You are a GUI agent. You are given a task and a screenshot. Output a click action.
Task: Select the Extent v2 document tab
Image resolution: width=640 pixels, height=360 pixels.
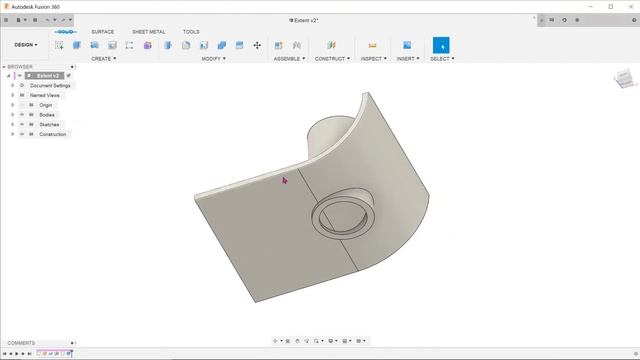tap(303, 20)
